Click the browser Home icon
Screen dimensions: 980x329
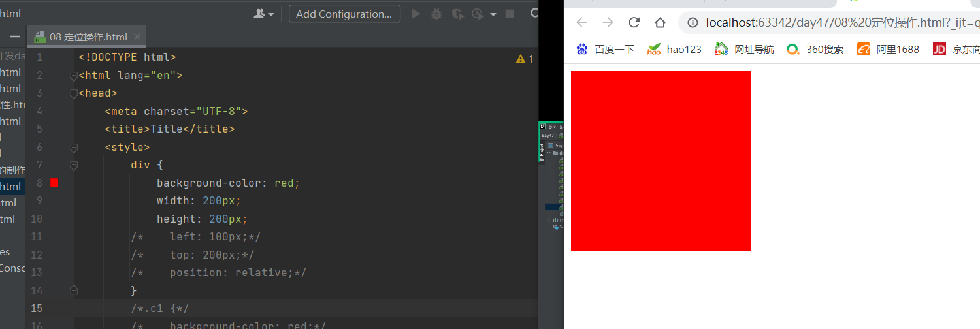(x=660, y=23)
